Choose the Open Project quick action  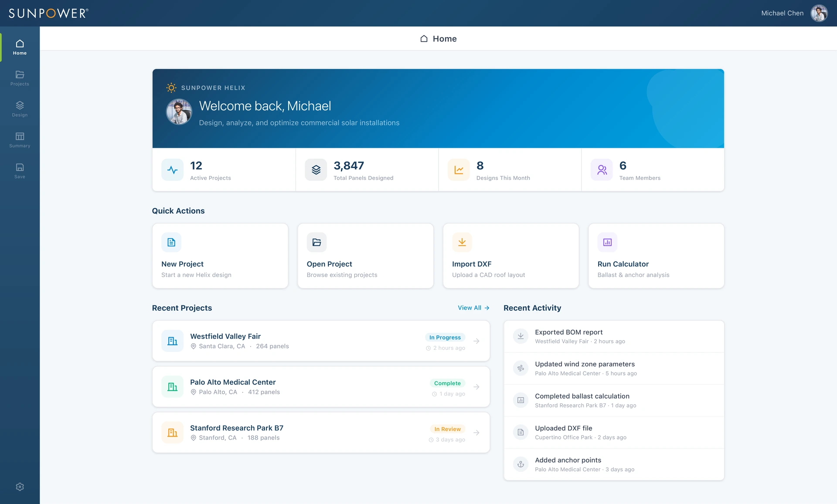365,256
